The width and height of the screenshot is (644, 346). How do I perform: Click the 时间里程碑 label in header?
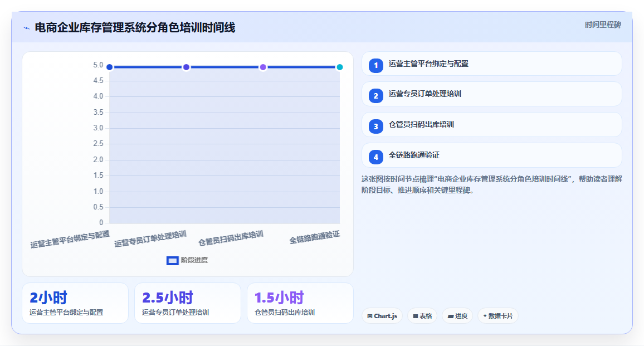tap(603, 25)
